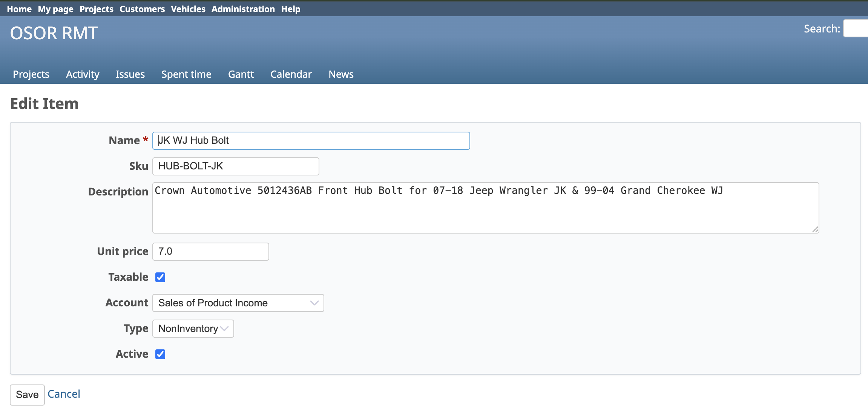Image resolution: width=868 pixels, height=412 pixels.
Task: Open My page from top menu
Action: 55,9
